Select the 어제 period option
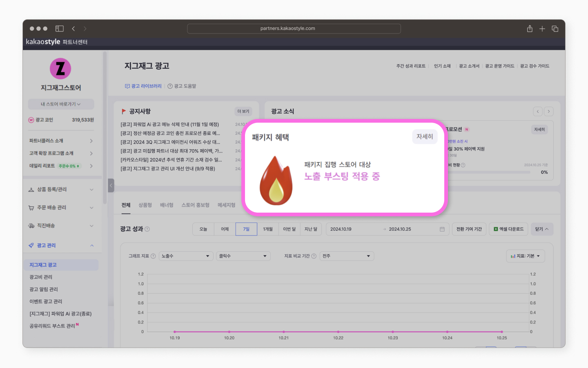Viewport: 588px width, 368px height. (x=225, y=229)
